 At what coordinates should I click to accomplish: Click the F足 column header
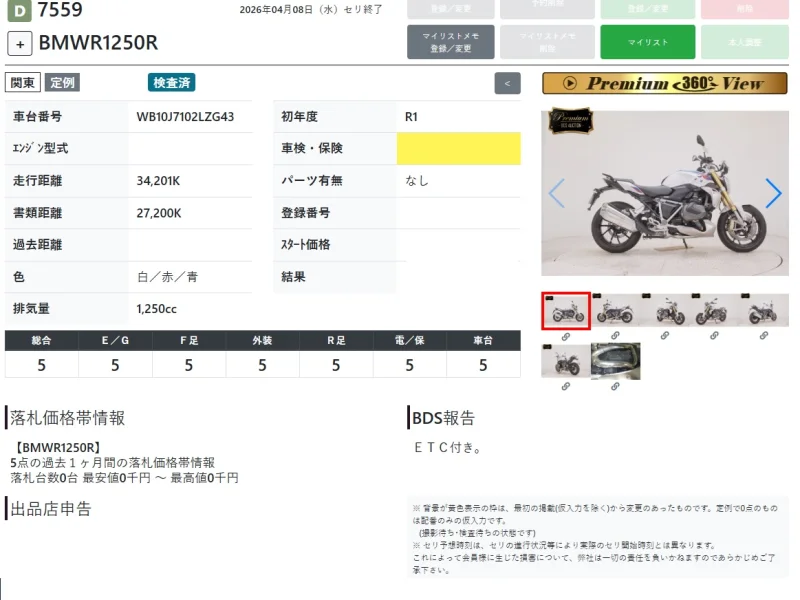(x=189, y=340)
